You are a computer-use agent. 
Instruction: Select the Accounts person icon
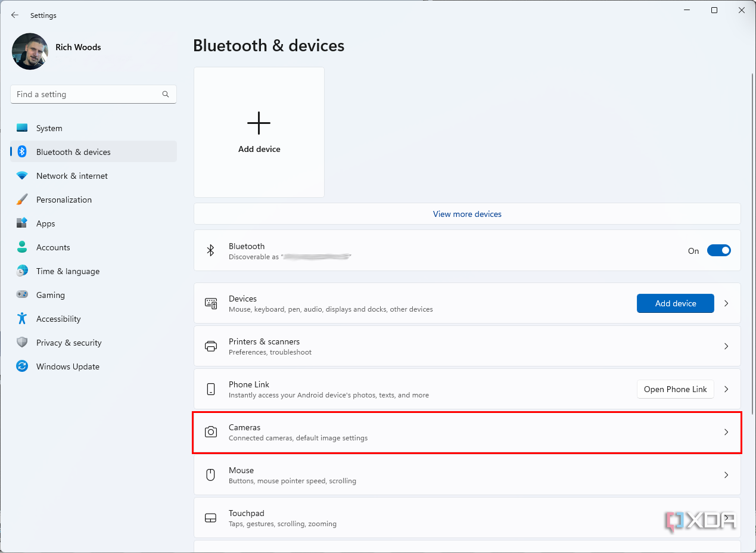coord(22,247)
